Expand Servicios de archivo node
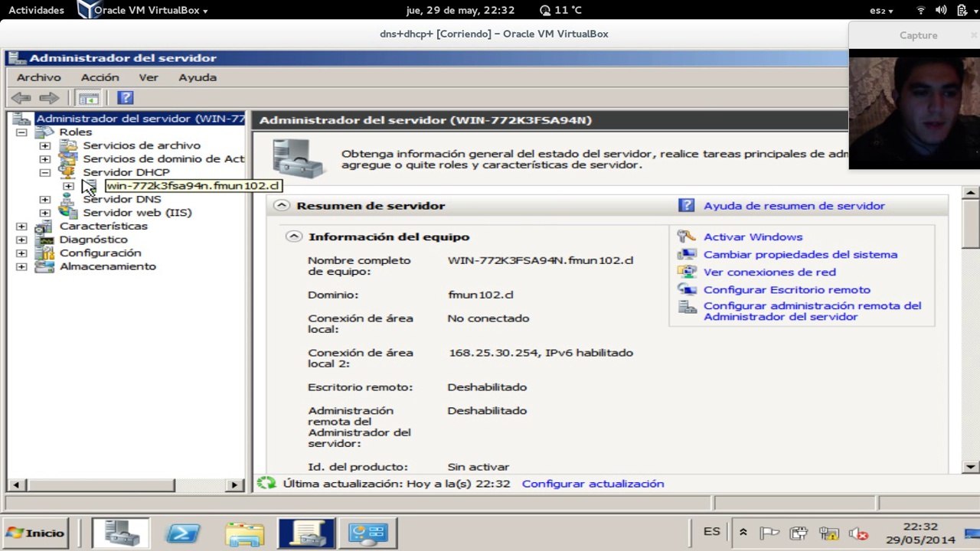This screenshot has height=551, width=980. tap(45, 145)
